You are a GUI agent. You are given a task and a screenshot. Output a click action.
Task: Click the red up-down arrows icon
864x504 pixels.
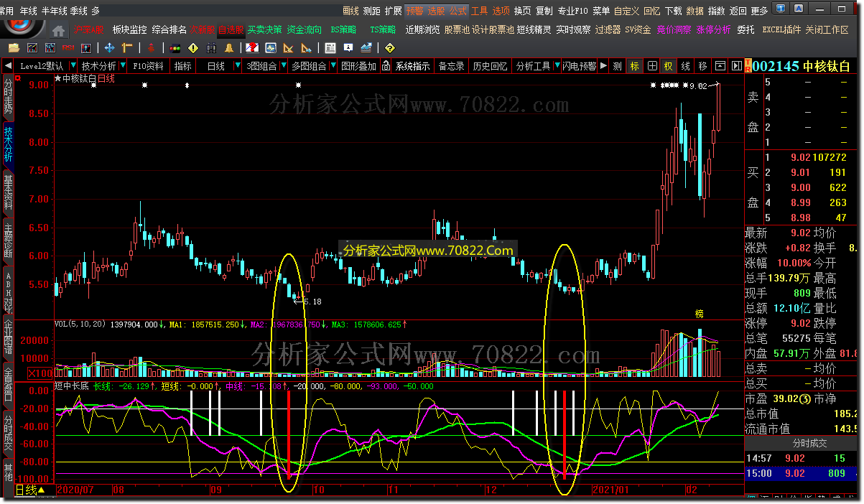(x=151, y=47)
